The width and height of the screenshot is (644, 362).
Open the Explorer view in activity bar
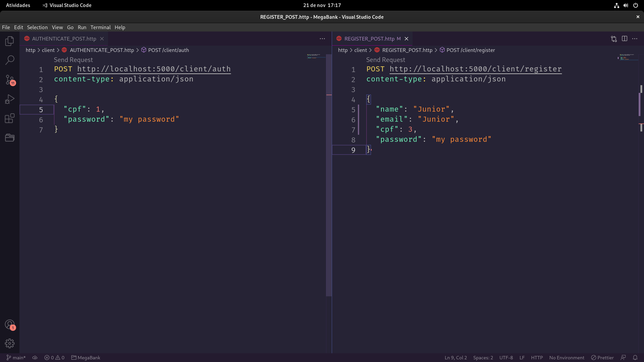pos(10,41)
